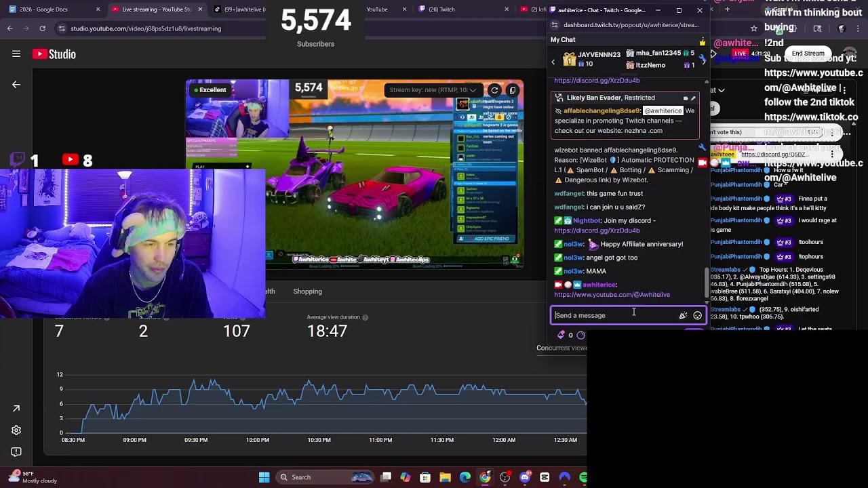Open site info icon in the Twitch popout

tap(555, 25)
